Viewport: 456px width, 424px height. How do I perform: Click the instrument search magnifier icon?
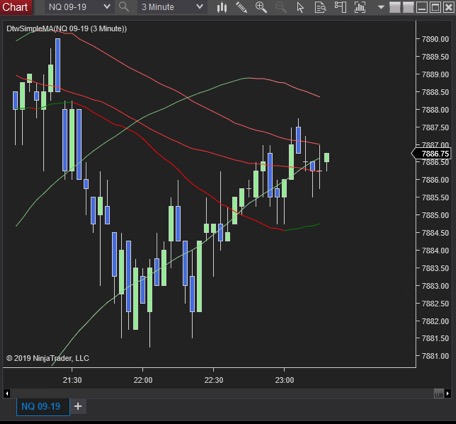(x=124, y=7)
